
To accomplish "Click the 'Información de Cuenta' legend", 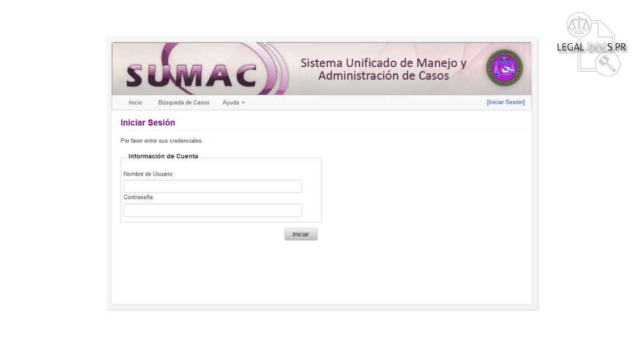I will [163, 156].
